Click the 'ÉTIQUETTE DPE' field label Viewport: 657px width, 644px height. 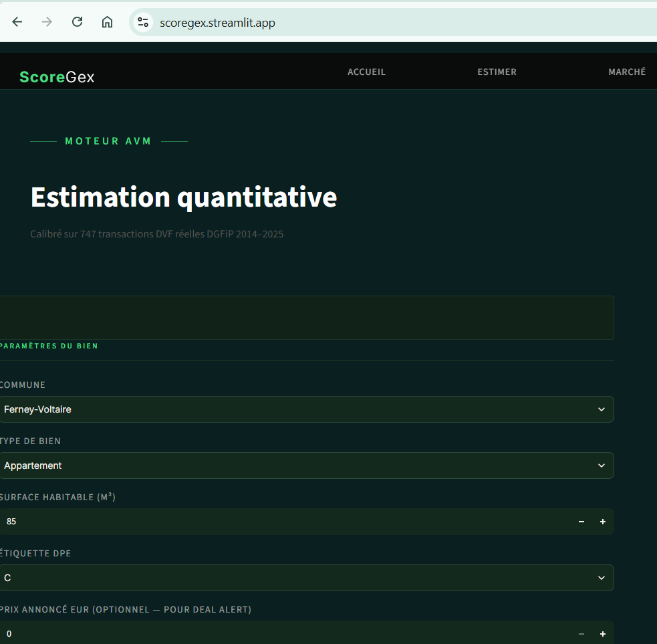point(35,554)
